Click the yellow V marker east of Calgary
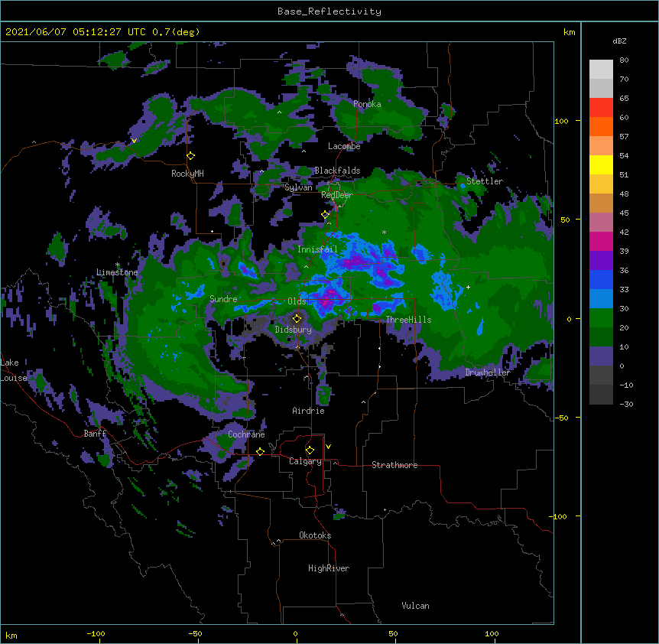The image size is (659, 644). pyautogui.click(x=328, y=447)
